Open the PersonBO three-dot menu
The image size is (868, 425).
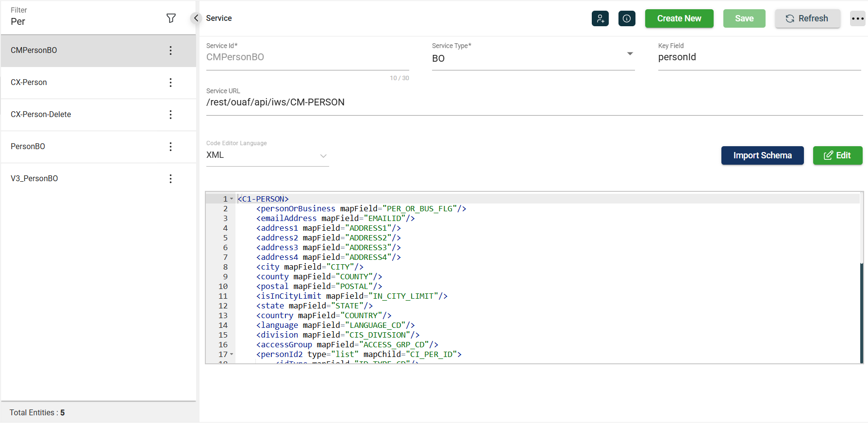coord(170,147)
